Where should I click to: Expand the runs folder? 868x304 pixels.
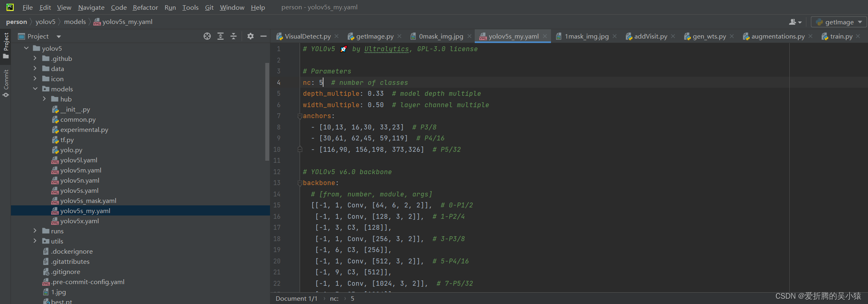pos(35,231)
